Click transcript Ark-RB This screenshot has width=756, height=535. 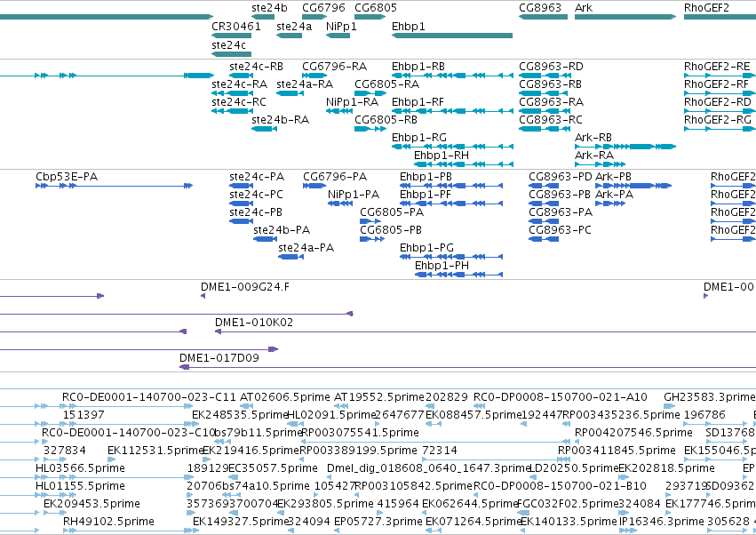pos(593,138)
